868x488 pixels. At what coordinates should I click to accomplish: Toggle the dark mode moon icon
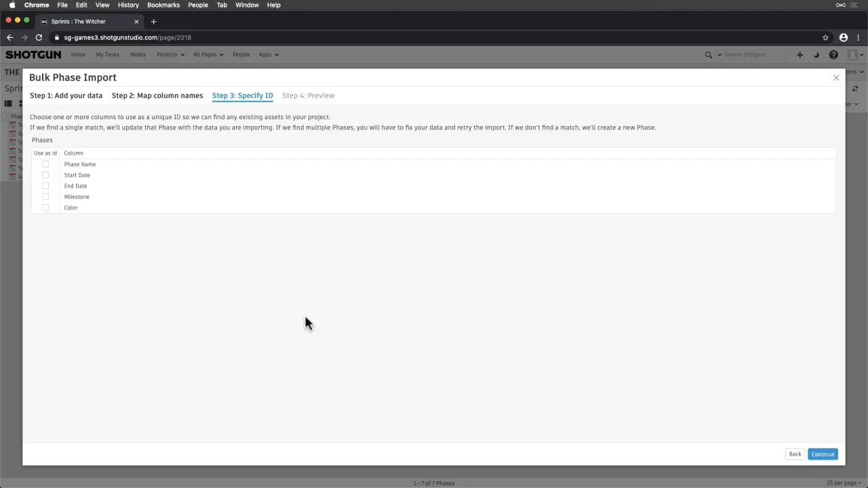816,55
